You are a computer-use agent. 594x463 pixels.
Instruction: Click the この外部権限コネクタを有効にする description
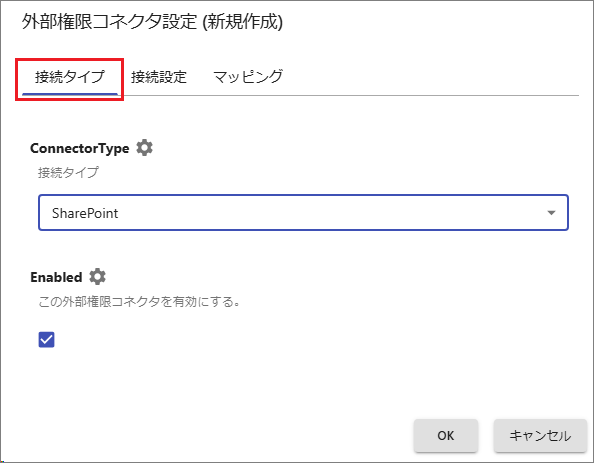click(x=139, y=302)
